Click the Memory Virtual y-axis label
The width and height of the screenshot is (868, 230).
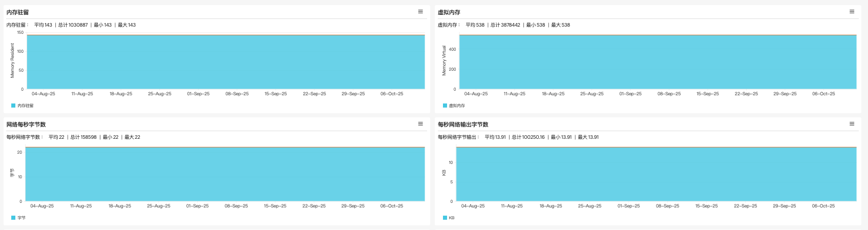pyautogui.click(x=444, y=61)
